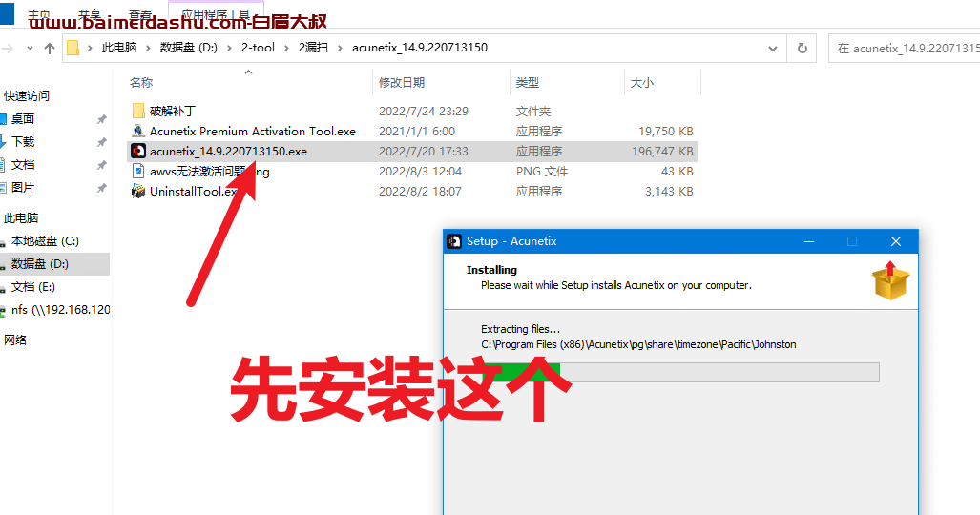The width and height of the screenshot is (980, 515).
Task: Select the UninstallTool.exe icon
Action: click(138, 192)
